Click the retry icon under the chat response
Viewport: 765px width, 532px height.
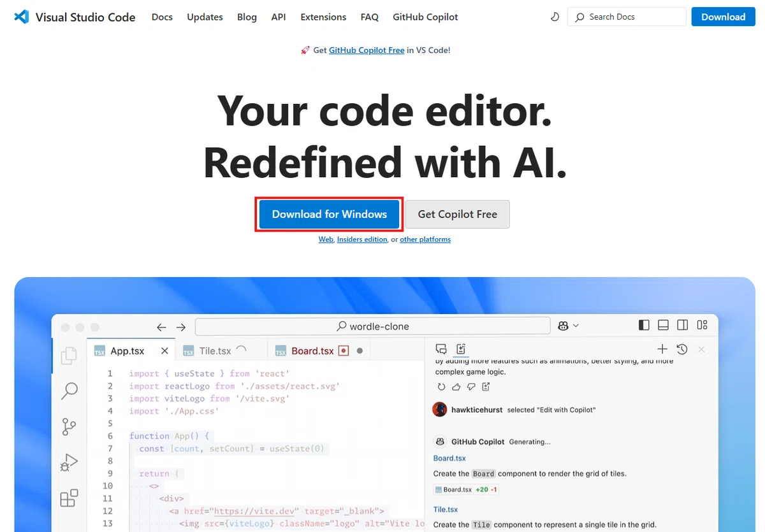tap(441, 387)
